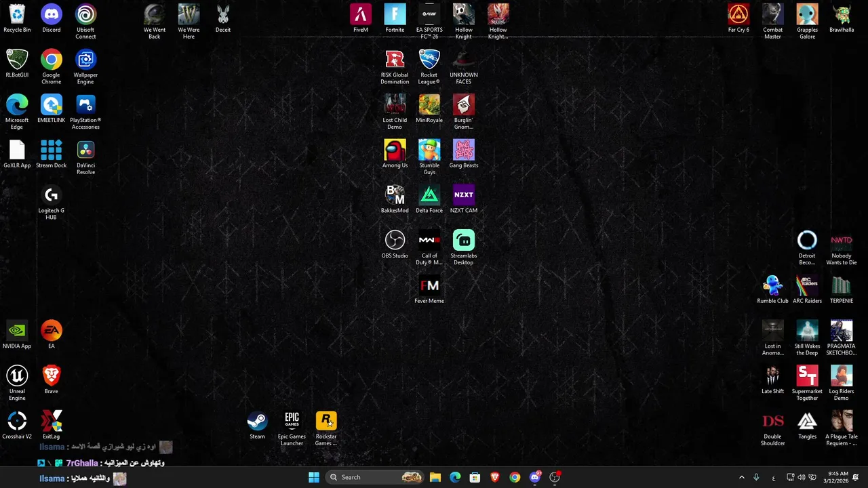
Task: Select the Far Cry 6 desktop icon
Action: (738, 18)
